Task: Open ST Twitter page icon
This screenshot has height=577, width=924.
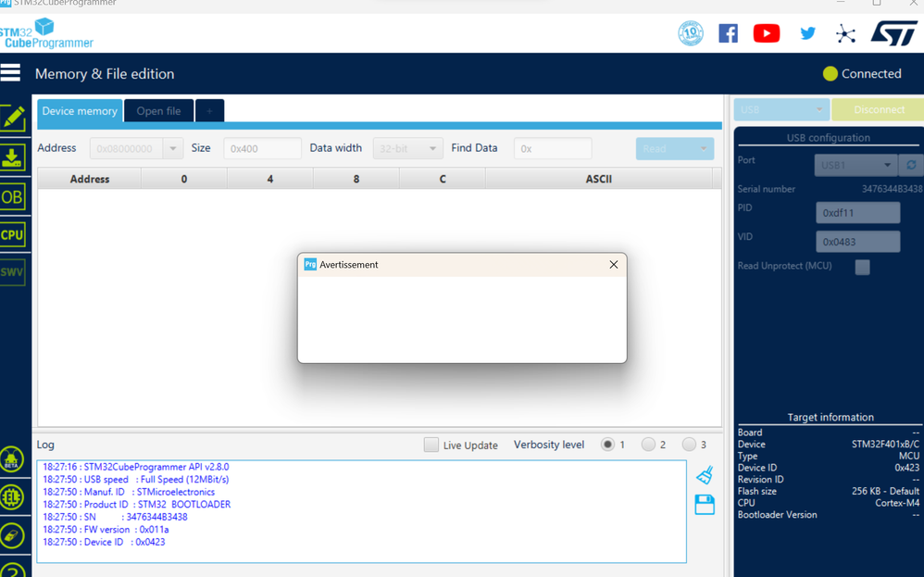Action: tap(808, 33)
